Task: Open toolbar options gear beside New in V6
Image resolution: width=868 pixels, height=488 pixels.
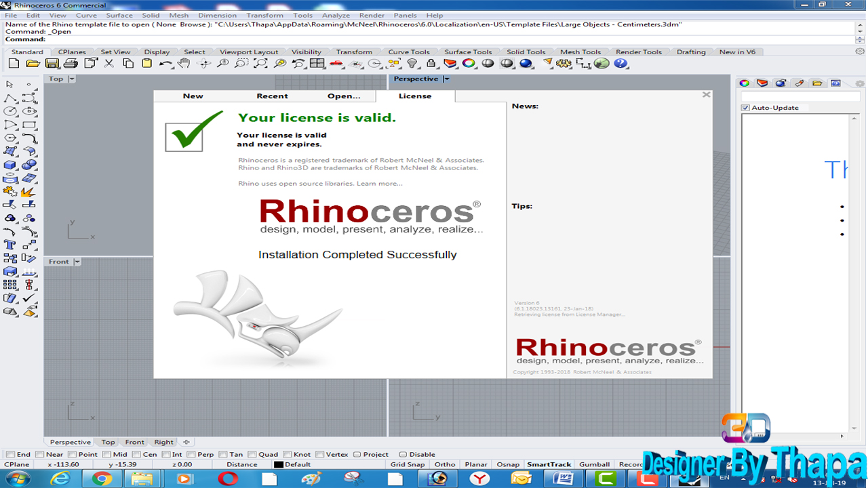Action: tap(860, 52)
